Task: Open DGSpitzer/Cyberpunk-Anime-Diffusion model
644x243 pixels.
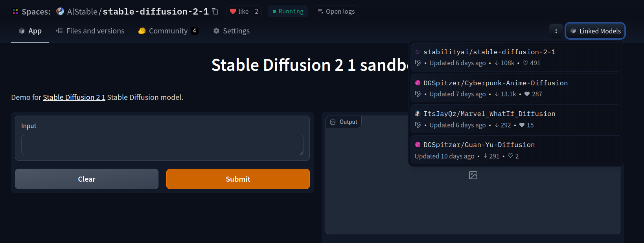Action: (495, 83)
